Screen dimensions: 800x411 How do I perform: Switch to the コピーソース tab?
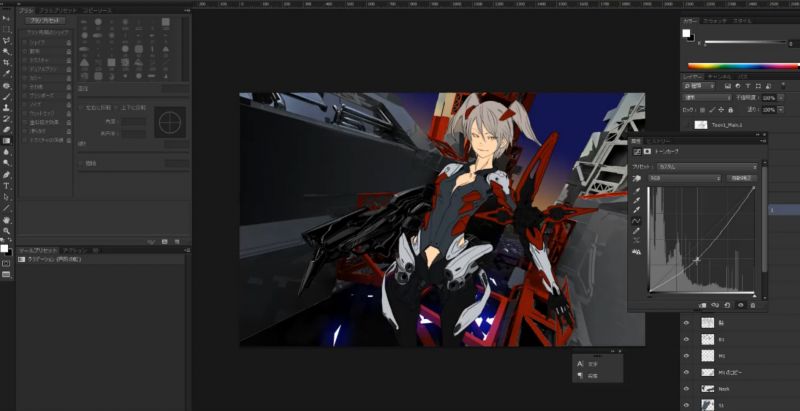click(98, 10)
